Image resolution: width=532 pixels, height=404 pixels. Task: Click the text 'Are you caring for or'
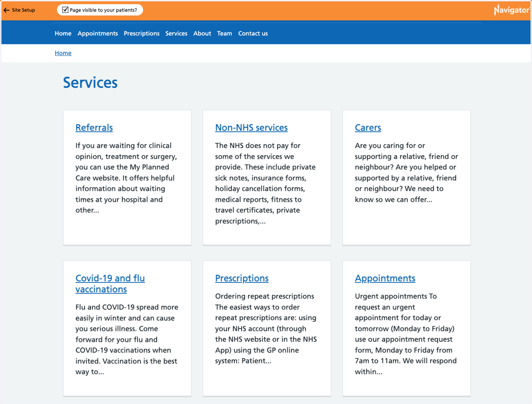coord(390,145)
